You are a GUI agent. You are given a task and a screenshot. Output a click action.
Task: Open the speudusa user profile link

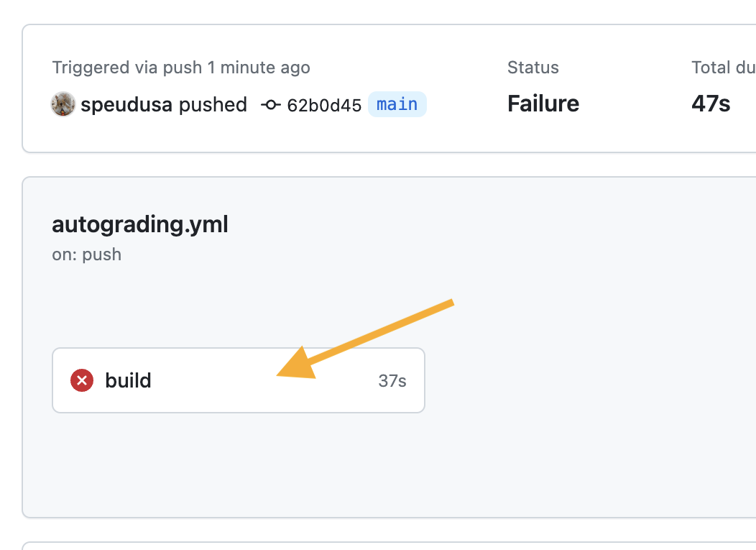coord(126,105)
